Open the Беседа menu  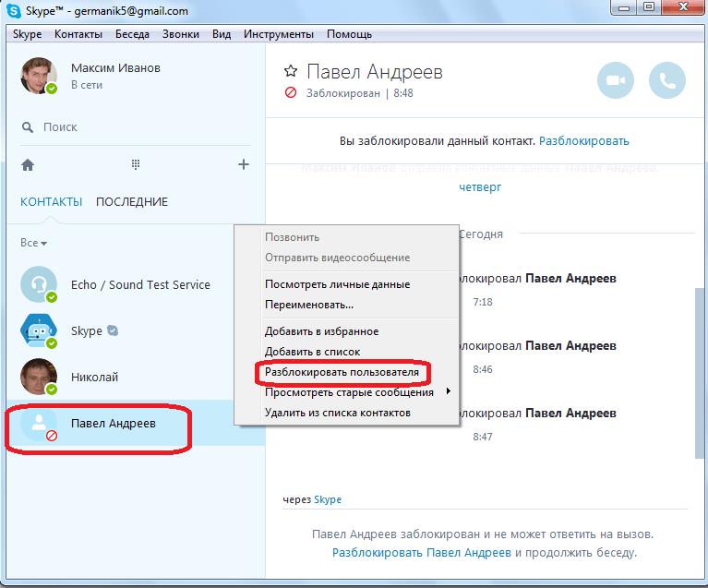132,34
